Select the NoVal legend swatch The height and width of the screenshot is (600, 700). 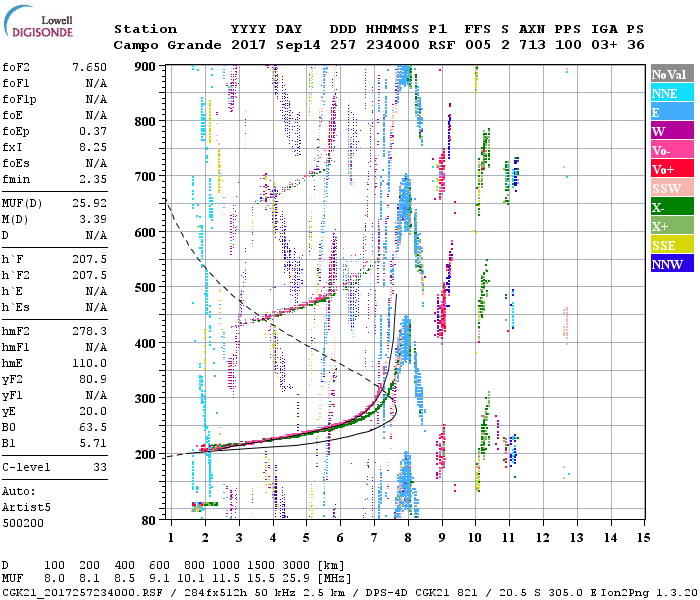(x=668, y=74)
